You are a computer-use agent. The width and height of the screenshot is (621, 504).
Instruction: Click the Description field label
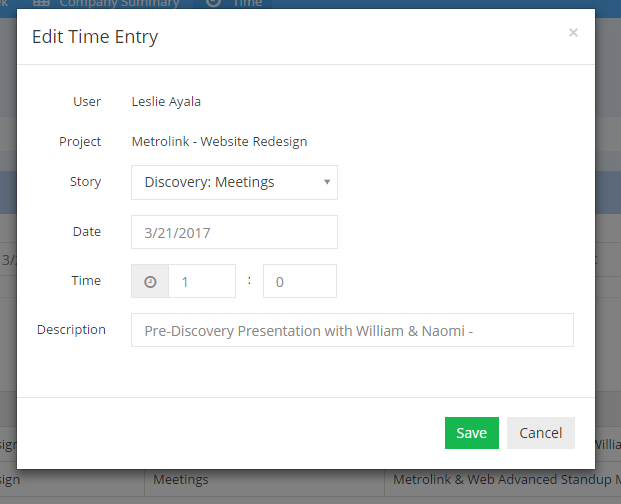[71, 329]
